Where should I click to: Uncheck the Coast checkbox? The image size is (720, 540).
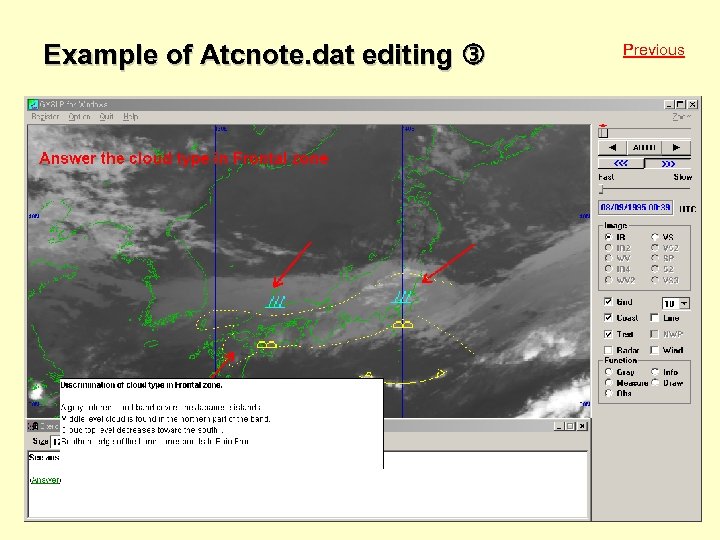608,318
